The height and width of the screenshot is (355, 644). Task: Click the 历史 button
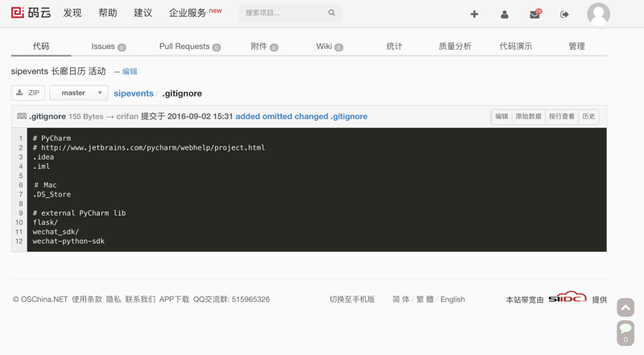(588, 117)
